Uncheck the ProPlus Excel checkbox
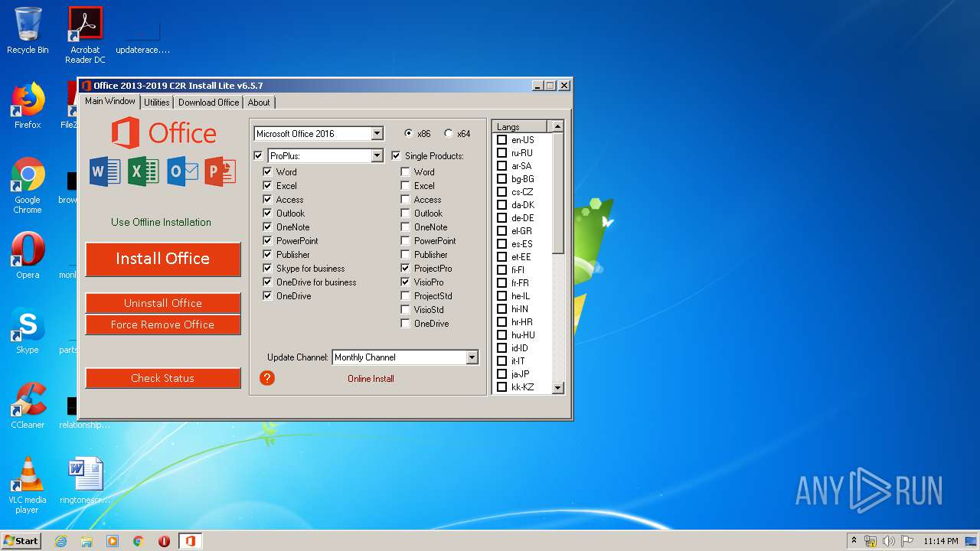This screenshot has width=980, height=551. 267,185
